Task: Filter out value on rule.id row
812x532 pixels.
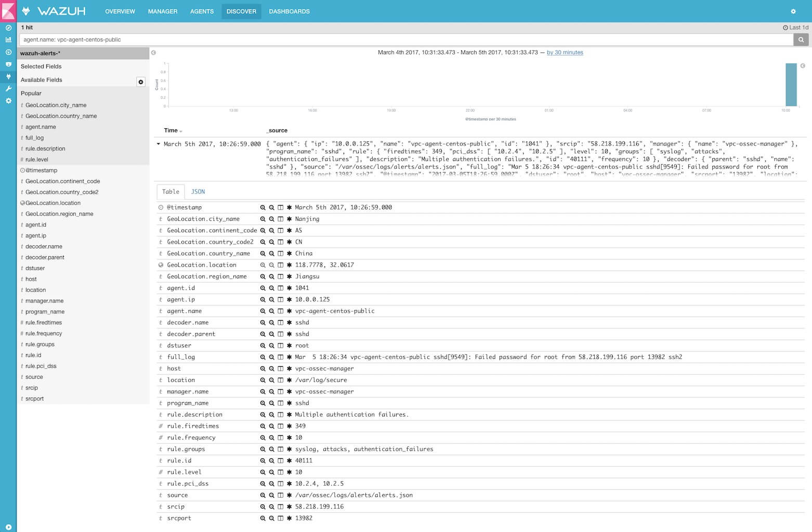Action: click(271, 461)
